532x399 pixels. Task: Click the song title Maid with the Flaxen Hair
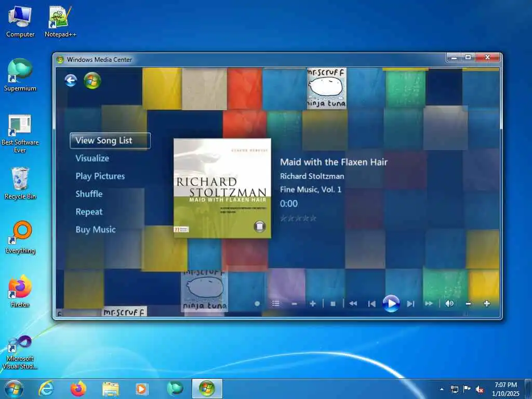[x=334, y=162]
